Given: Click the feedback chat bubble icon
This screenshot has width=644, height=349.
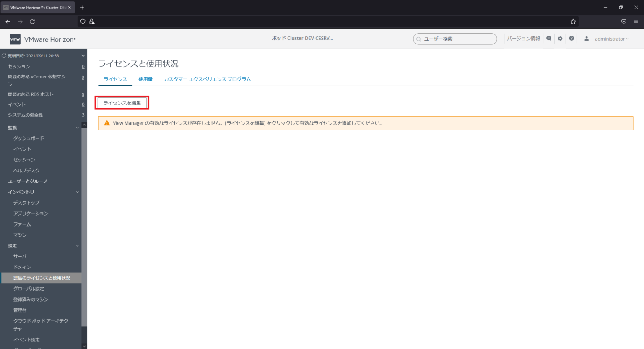Looking at the screenshot, I should [549, 38].
